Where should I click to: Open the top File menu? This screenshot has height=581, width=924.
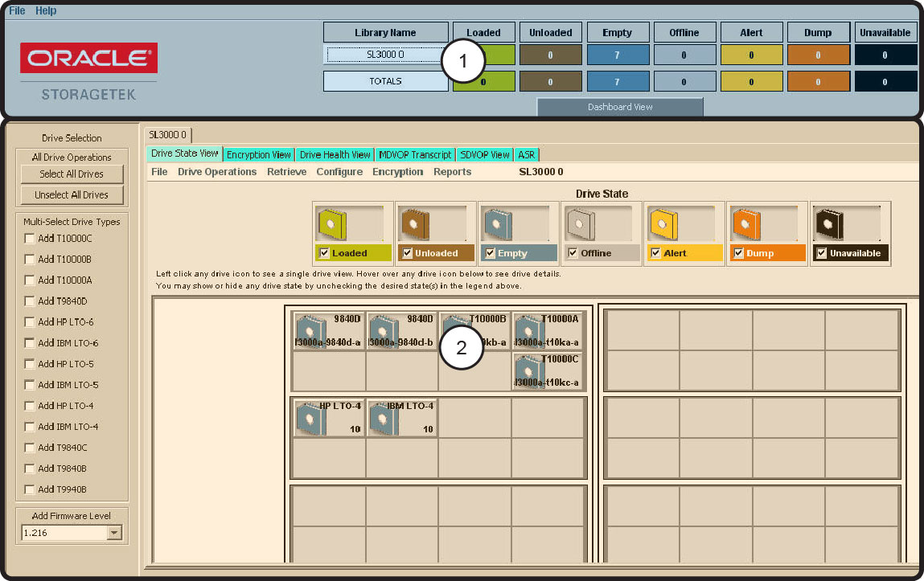[x=17, y=10]
